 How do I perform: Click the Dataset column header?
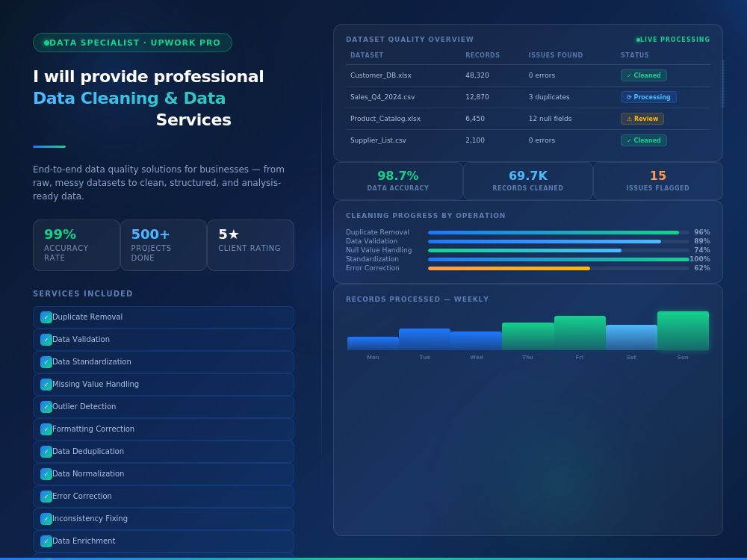367,55
